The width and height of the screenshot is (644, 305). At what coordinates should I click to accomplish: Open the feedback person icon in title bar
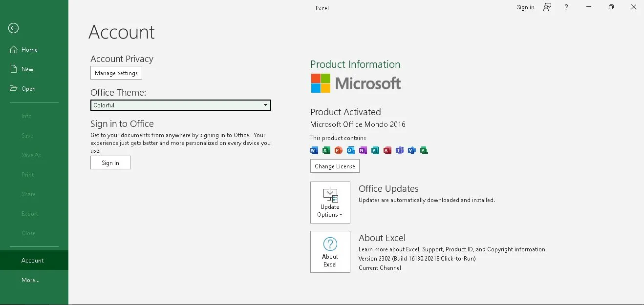tap(547, 7)
